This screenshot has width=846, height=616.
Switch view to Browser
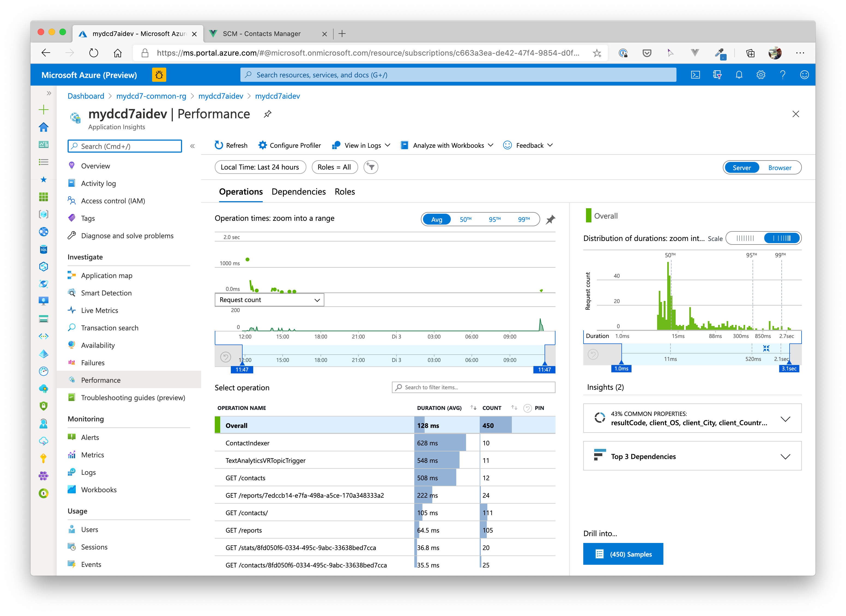click(x=779, y=168)
